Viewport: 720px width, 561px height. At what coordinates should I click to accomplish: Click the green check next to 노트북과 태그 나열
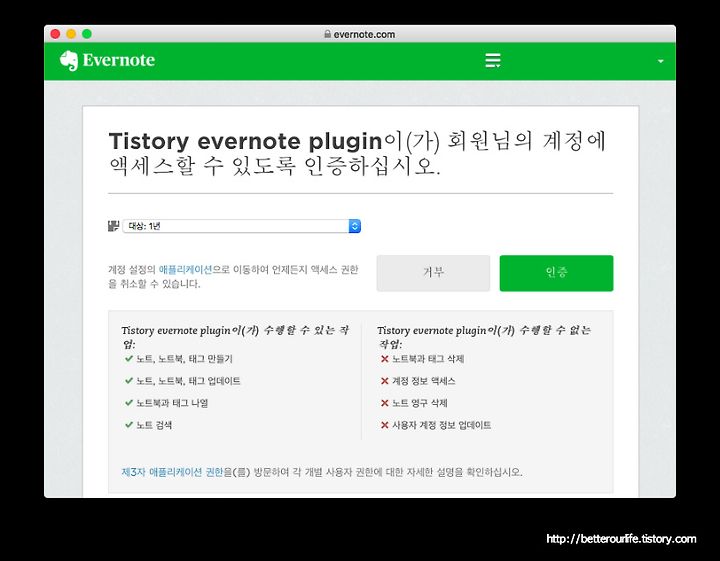129,403
